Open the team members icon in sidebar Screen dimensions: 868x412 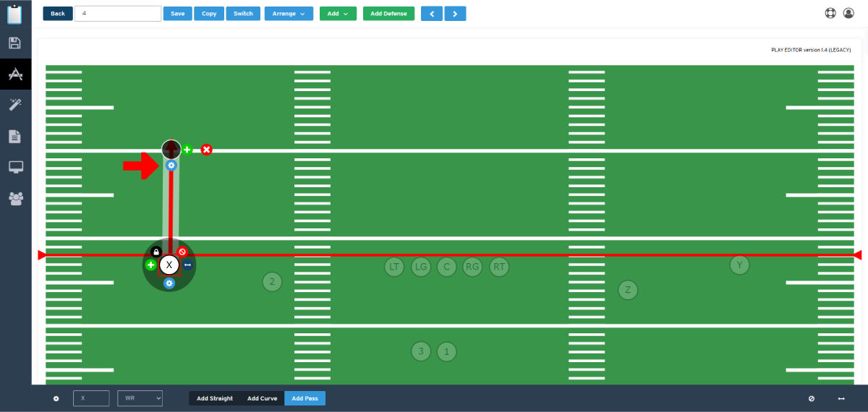[15, 198]
